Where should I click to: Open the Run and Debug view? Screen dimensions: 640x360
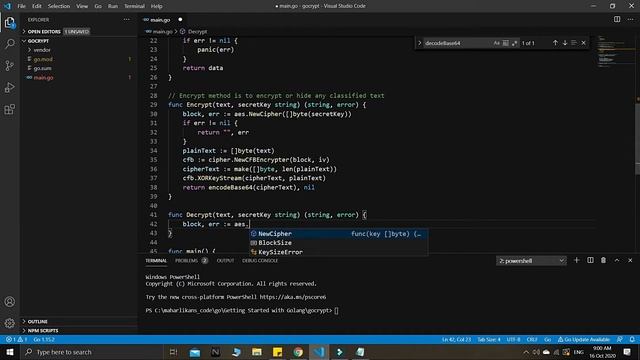tap(10, 87)
